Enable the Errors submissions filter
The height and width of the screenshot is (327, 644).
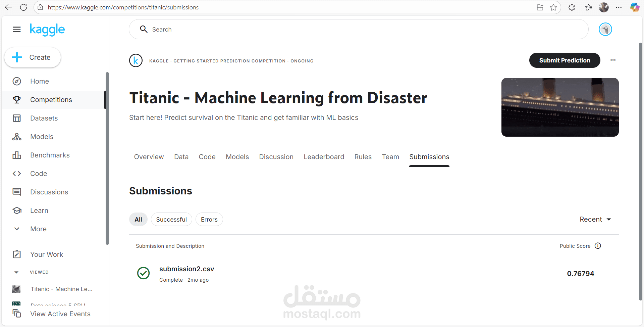[209, 219]
